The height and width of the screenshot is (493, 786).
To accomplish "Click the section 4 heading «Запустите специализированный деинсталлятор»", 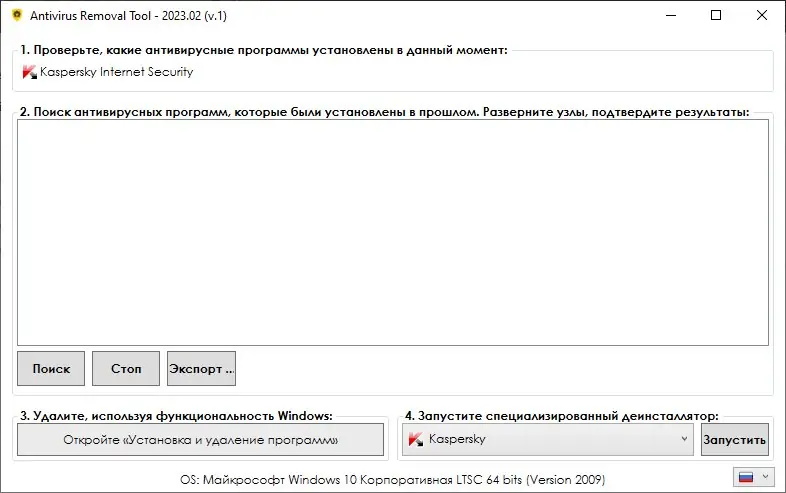I will coord(562,416).
